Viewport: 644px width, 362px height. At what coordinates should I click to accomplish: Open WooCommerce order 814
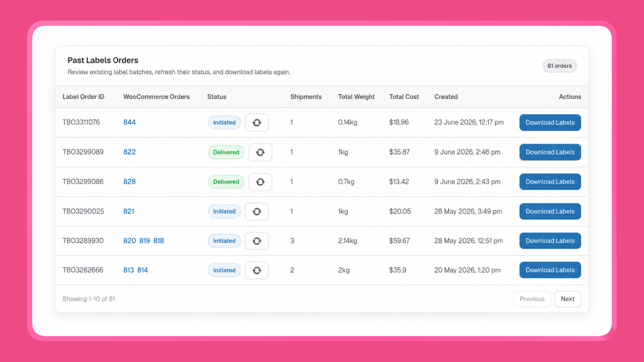click(143, 270)
